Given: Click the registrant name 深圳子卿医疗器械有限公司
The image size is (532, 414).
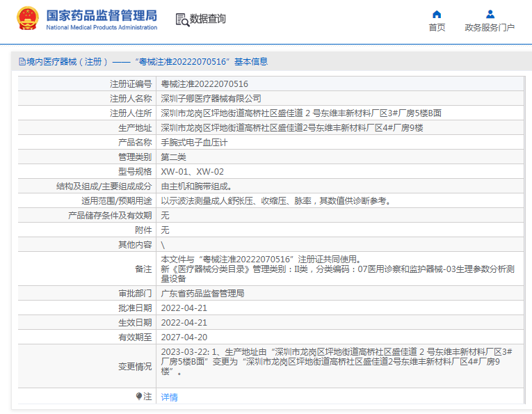Looking at the screenshot, I should (x=211, y=98).
